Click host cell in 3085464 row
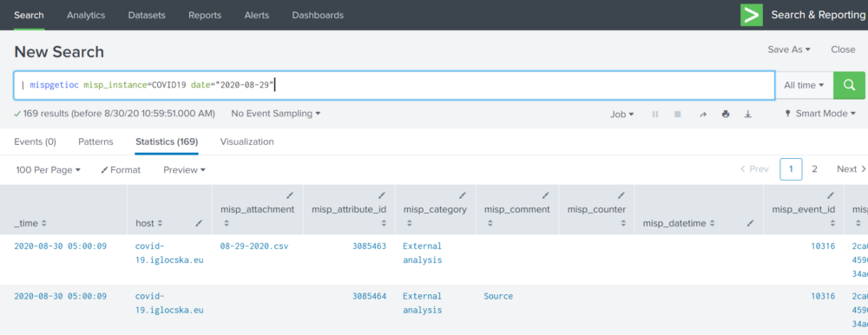The height and width of the screenshot is (335, 868). click(169, 303)
